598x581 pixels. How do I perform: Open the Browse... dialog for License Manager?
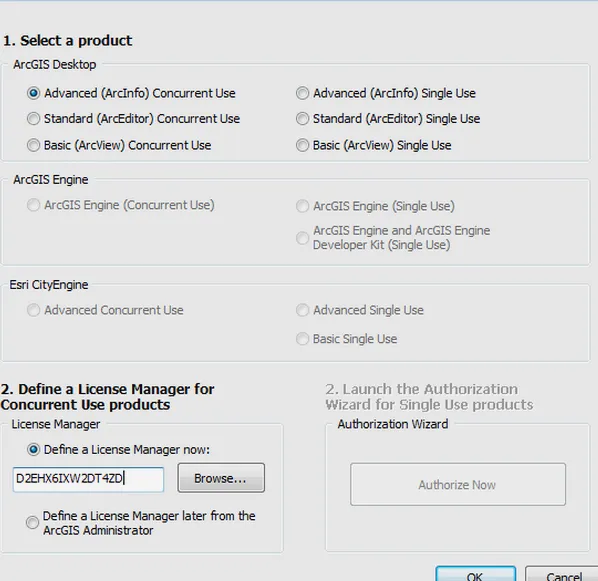pos(221,478)
